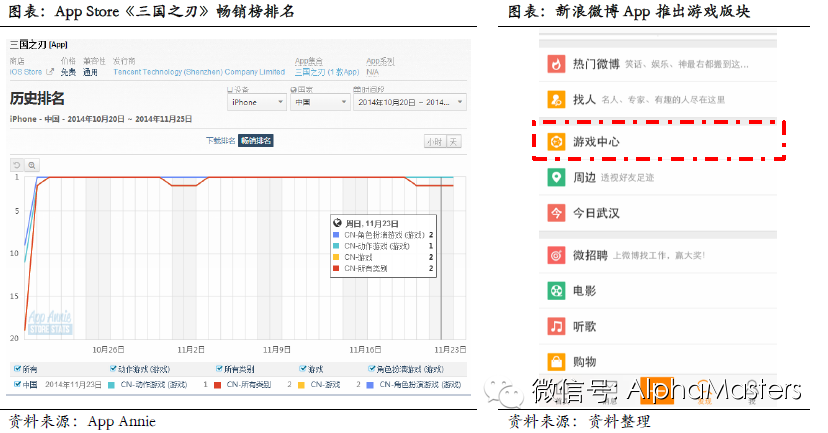Click the 听歌 menu row text
The height and width of the screenshot is (433, 828).
(585, 326)
